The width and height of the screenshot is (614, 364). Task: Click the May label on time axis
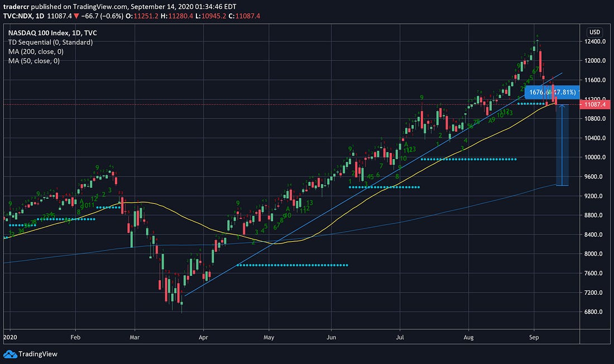[x=268, y=337]
